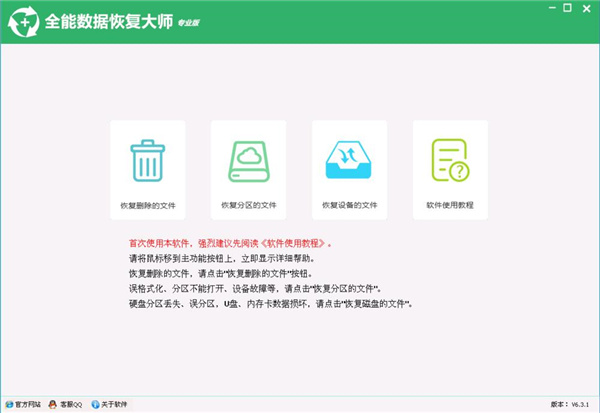The height and width of the screenshot is (413, 600).
Task: Click the line starting 误格式化、分区不能打开
Action: tap(255, 289)
